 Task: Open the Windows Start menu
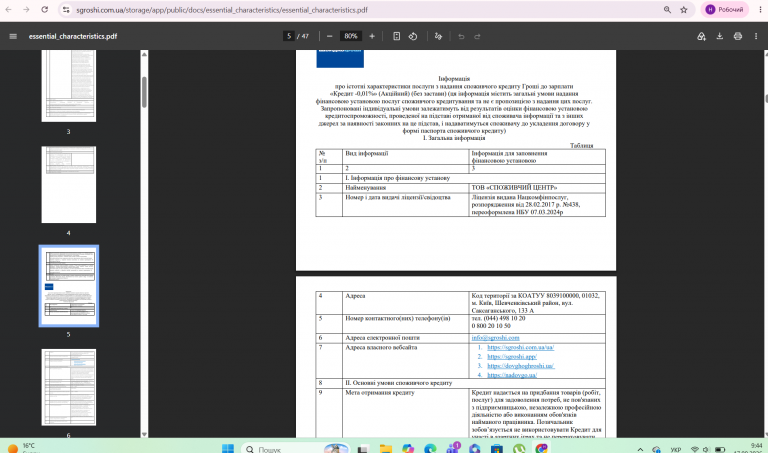(x=228, y=449)
